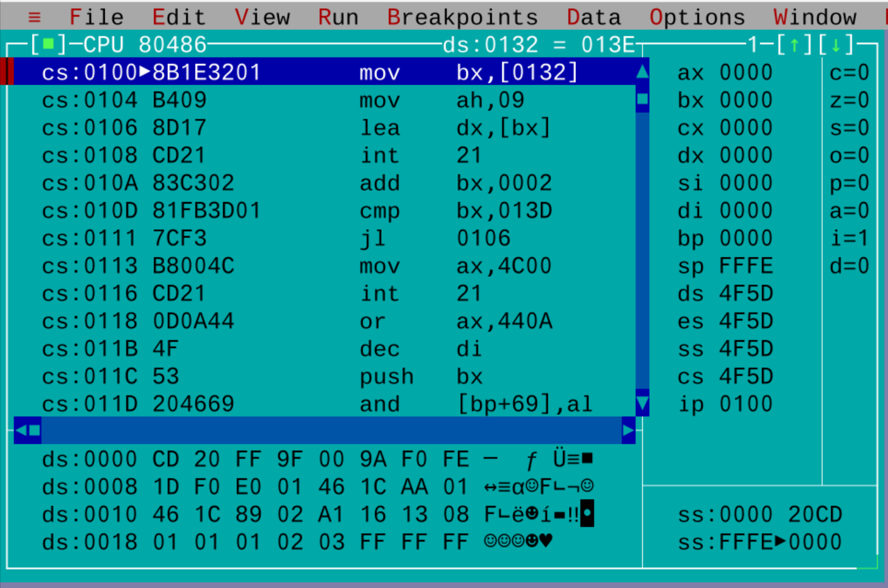Select int 21 at cs:0108
This screenshot has height=588, width=888.
(x=325, y=155)
